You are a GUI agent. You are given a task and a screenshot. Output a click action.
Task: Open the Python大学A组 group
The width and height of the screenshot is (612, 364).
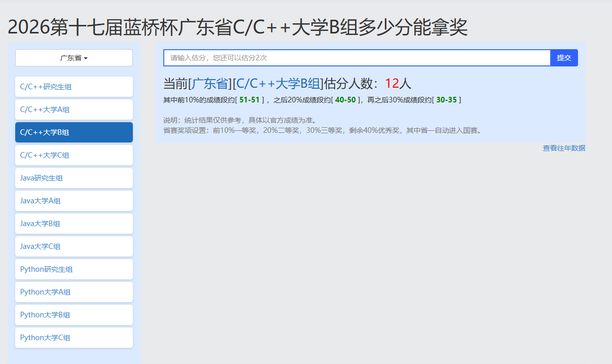[74, 292]
